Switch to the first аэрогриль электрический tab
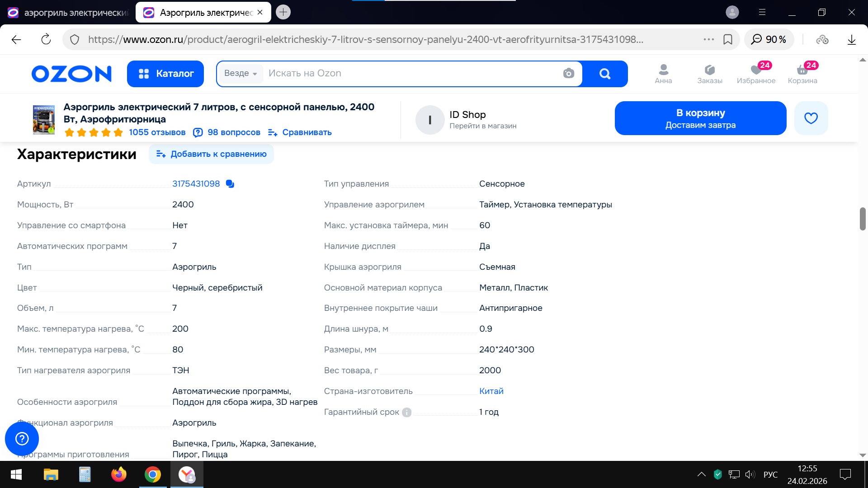Viewport: 868px width, 488px height. coord(68,13)
